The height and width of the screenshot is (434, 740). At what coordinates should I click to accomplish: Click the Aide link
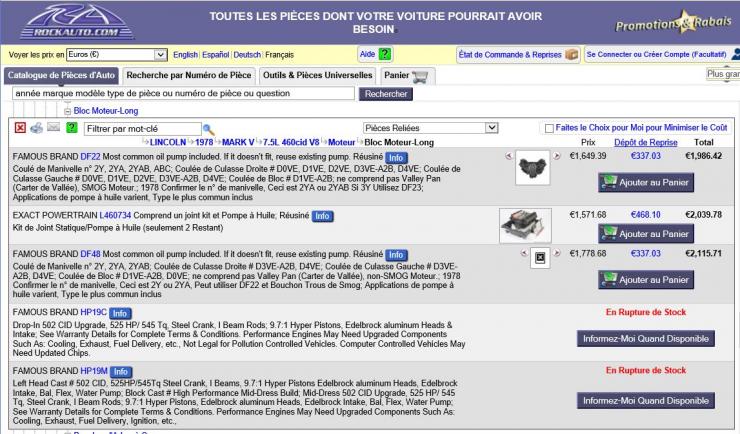click(x=367, y=54)
